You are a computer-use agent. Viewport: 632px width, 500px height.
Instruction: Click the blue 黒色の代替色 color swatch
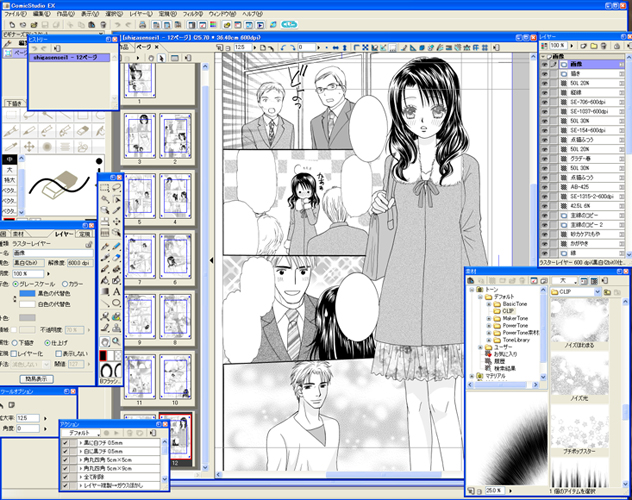tap(27, 293)
